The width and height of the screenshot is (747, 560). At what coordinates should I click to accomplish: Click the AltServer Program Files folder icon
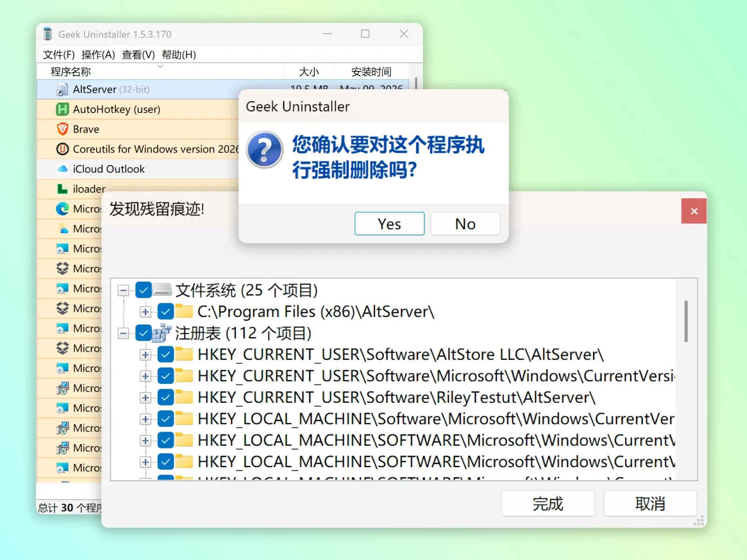184,311
